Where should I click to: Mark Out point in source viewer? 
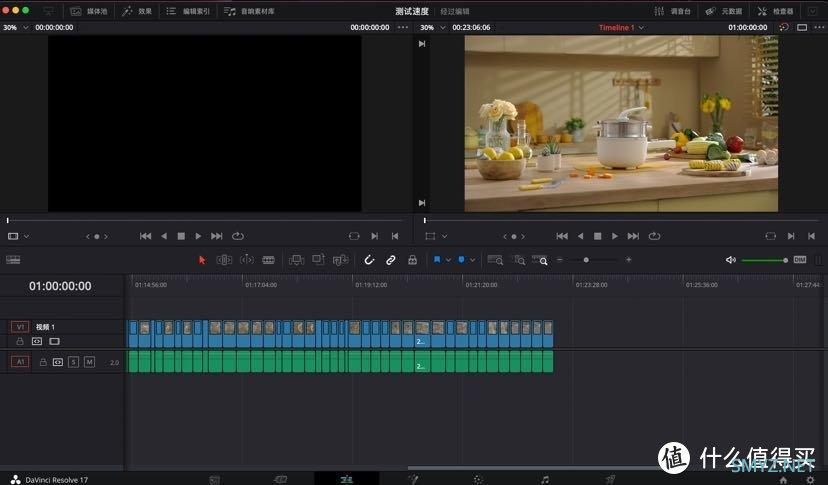click(x=395, y=236)
